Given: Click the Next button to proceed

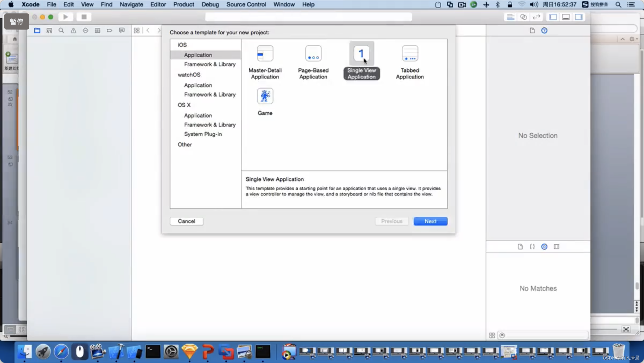Looking at the screenshot, I should [x=430, y=221].
